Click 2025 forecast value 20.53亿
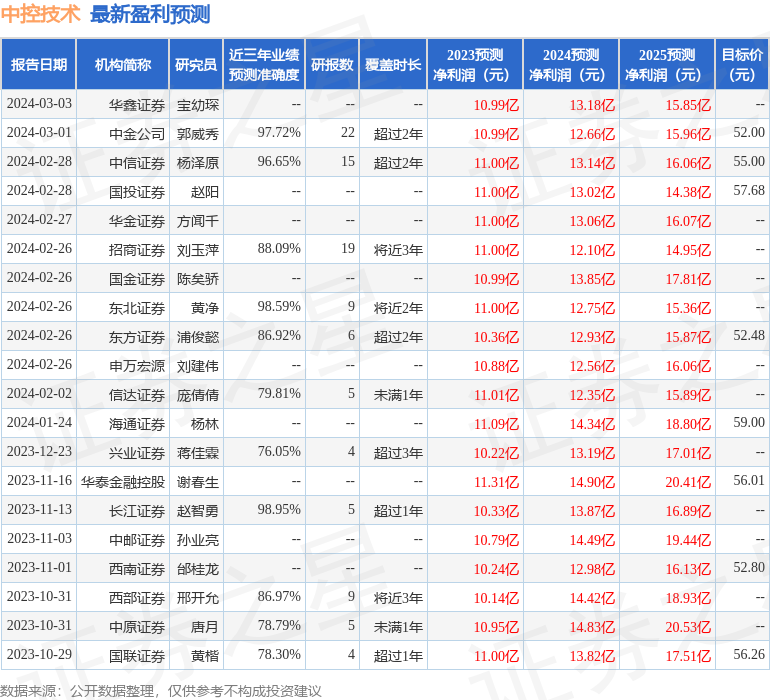The image size is (770, 700). tap(688, 627)
